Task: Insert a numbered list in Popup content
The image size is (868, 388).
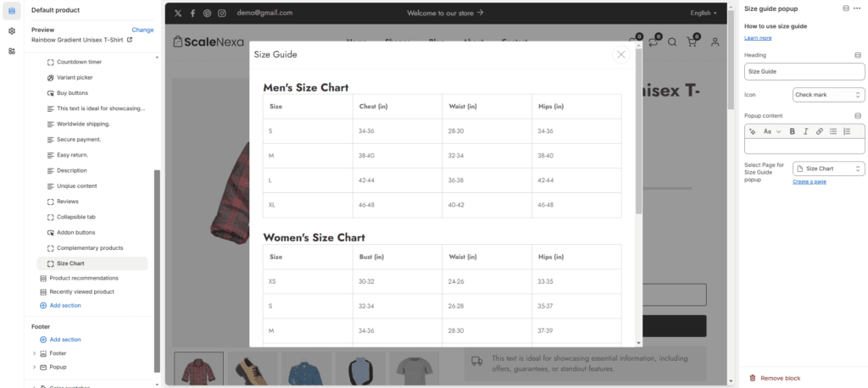Action: [847, 131]
